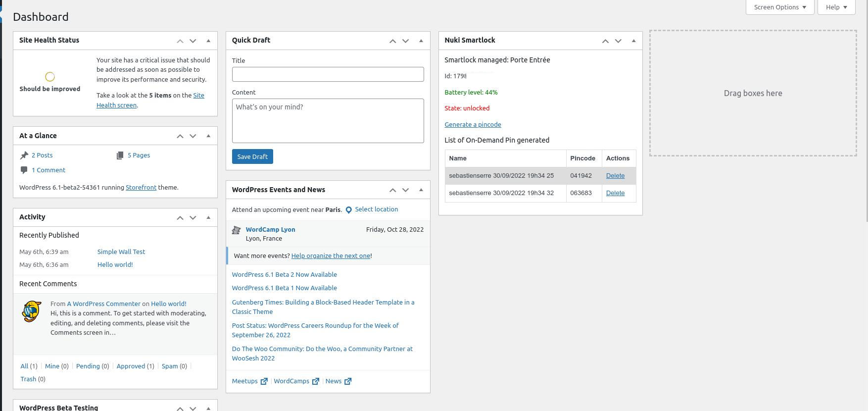The width and height of the screenshot is (868, 411).
Task: Move Nuki Smartlock widget up
Action: coord(605,41)
